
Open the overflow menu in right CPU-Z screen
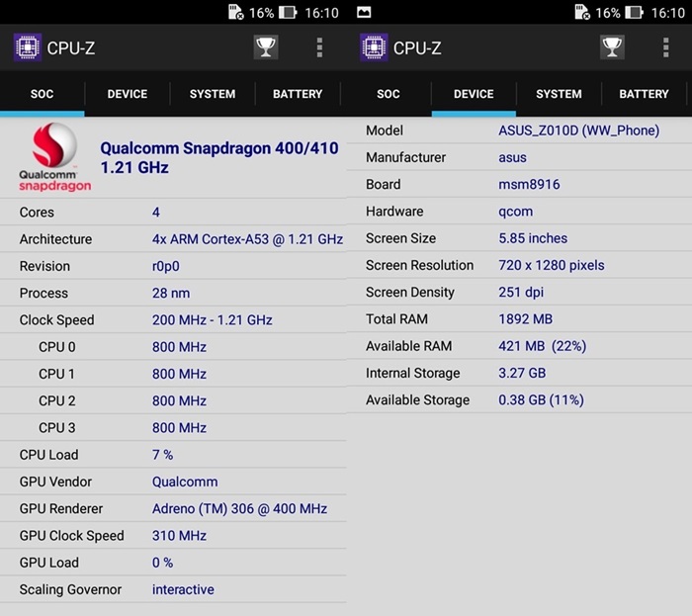(666, 47)
